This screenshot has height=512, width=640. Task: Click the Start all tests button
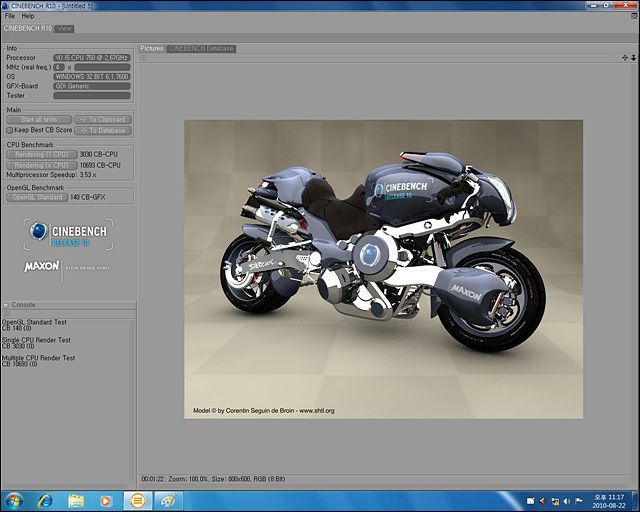39,120
